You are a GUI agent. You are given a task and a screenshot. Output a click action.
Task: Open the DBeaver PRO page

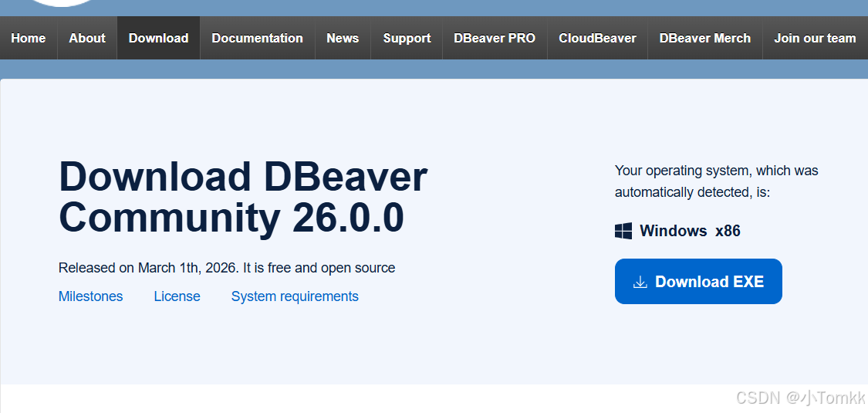coord(495,38)
